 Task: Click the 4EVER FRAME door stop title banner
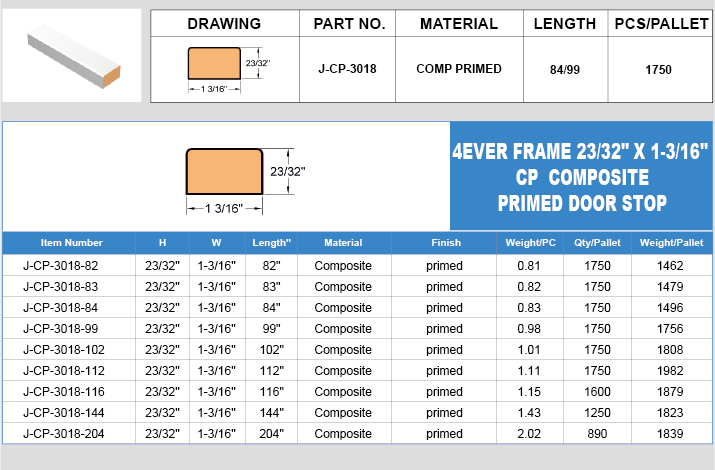tap(581, 176)
